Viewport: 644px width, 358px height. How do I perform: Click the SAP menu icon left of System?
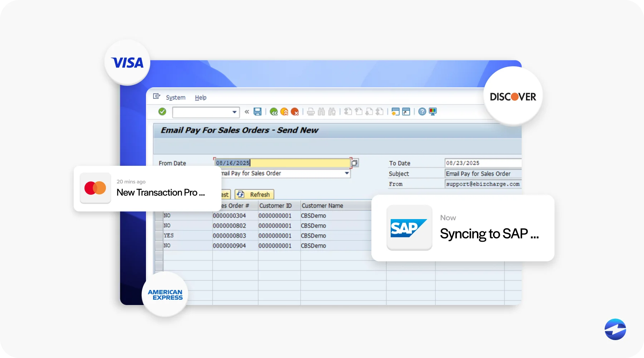(157, 96)
